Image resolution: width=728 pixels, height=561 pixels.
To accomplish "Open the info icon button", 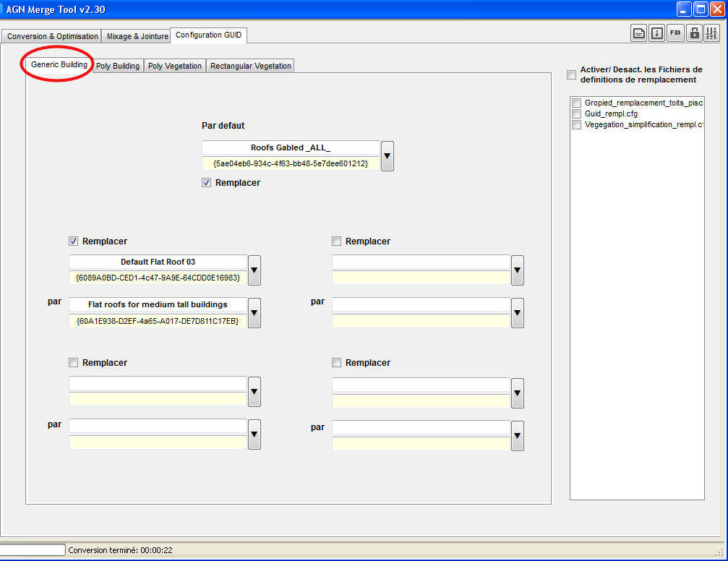I will [x=657, y=33].
